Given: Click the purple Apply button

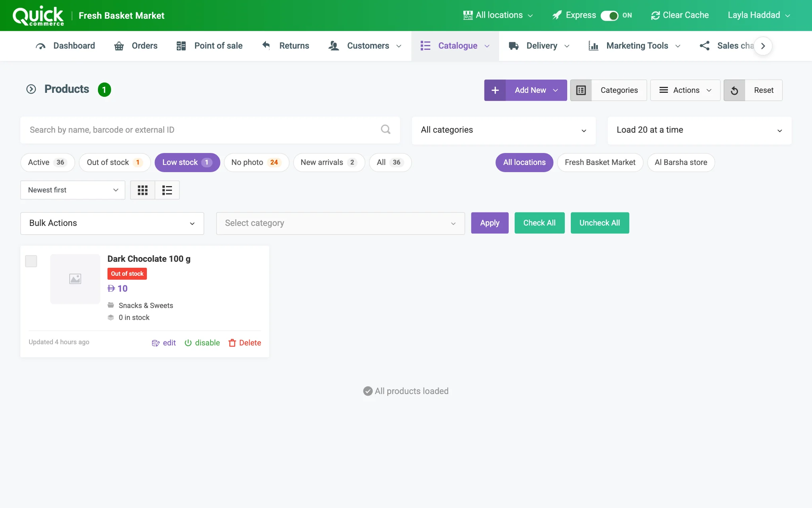Looking at the screenshot, I should (490, 223).
